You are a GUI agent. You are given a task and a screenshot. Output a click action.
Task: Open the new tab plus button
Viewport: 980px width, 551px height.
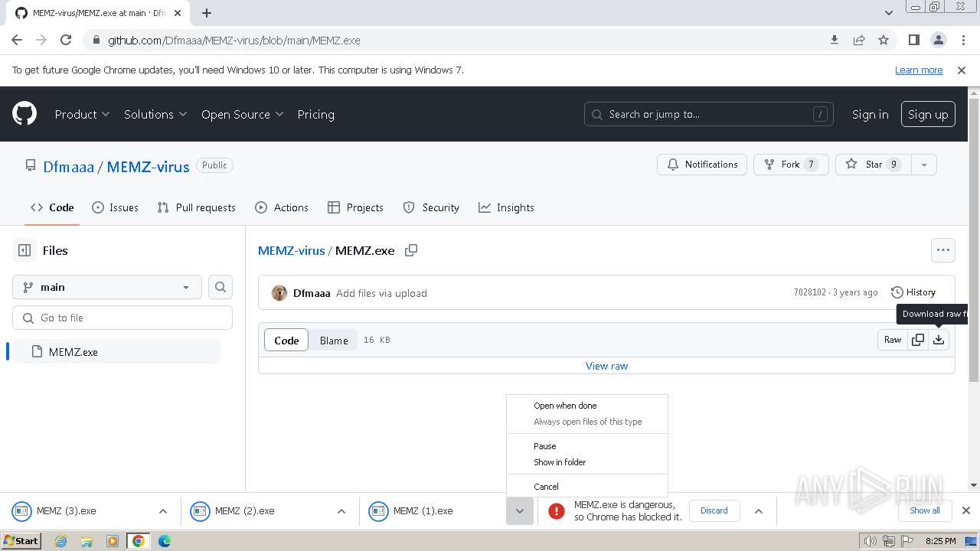click(x=207, y=12)
